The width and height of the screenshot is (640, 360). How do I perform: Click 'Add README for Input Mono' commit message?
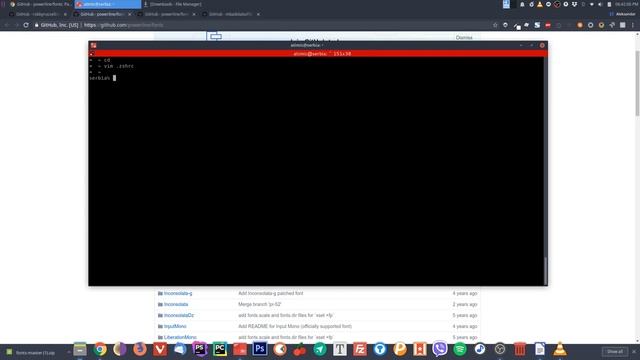[295, 327]
